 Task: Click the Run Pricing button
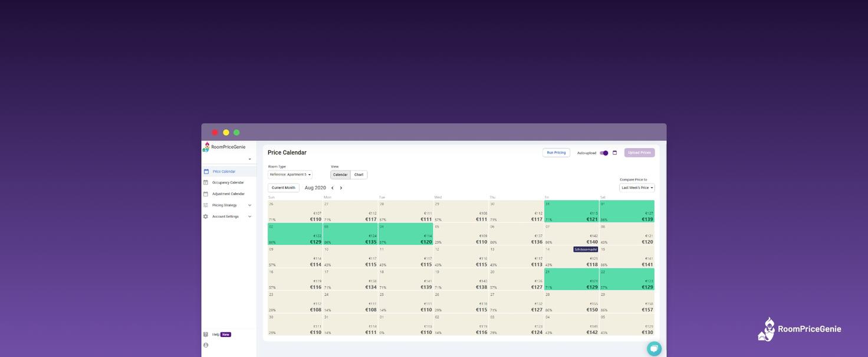coord(556,153)
